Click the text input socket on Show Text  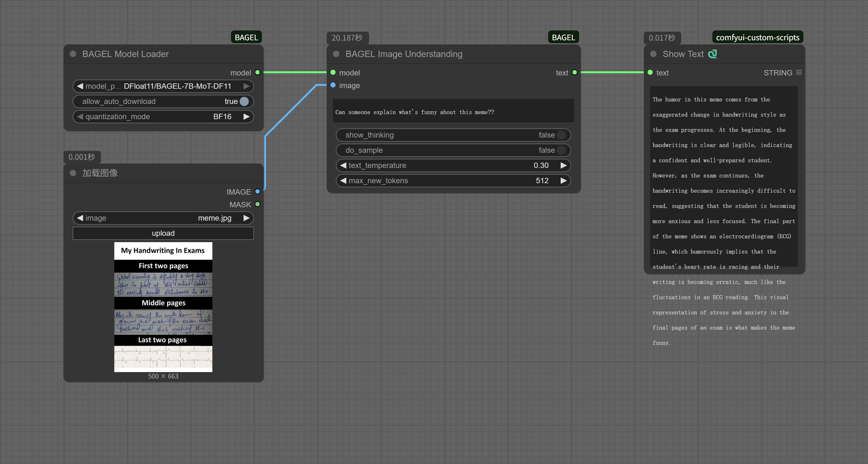click(x=650, y=72)
